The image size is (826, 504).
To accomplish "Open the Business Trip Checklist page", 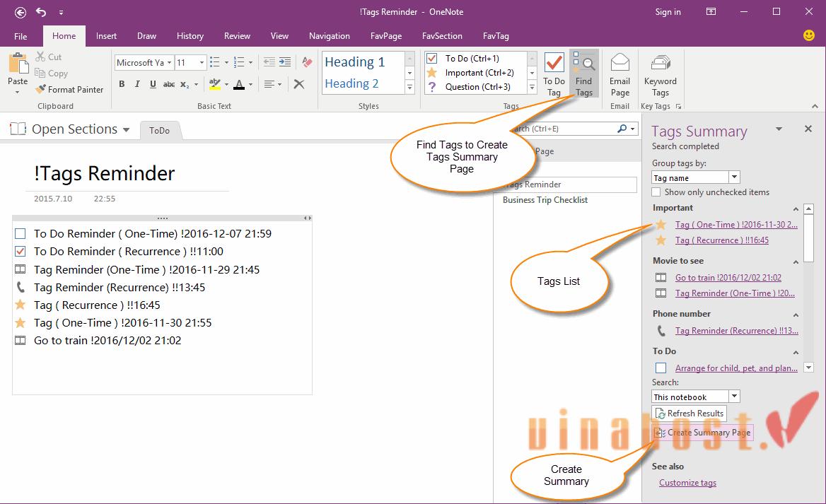I will pos(545,199).
